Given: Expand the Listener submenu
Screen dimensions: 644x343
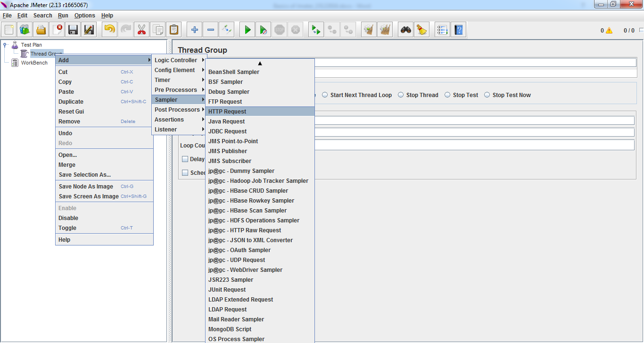Looking at the screenshot, I should coord(179,130).
